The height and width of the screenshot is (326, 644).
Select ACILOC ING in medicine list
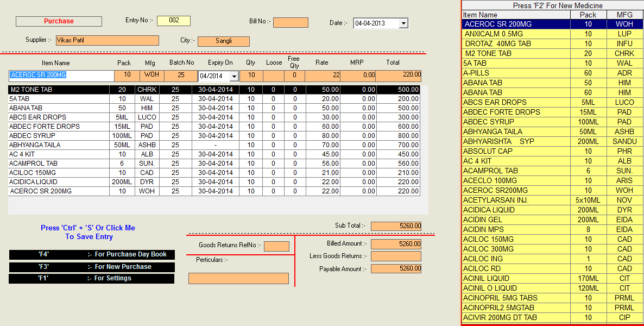pyautogui.click(x=553, y=259)
